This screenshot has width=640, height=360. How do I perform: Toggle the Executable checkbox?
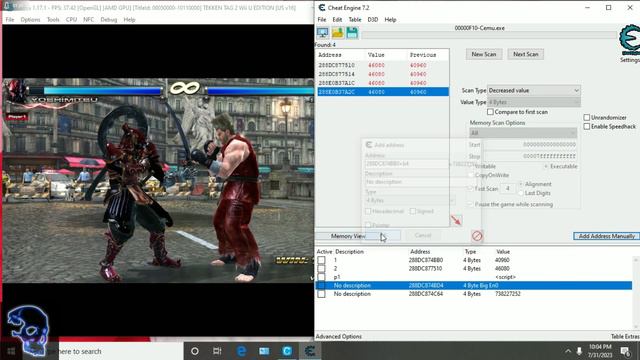[546, 167]
